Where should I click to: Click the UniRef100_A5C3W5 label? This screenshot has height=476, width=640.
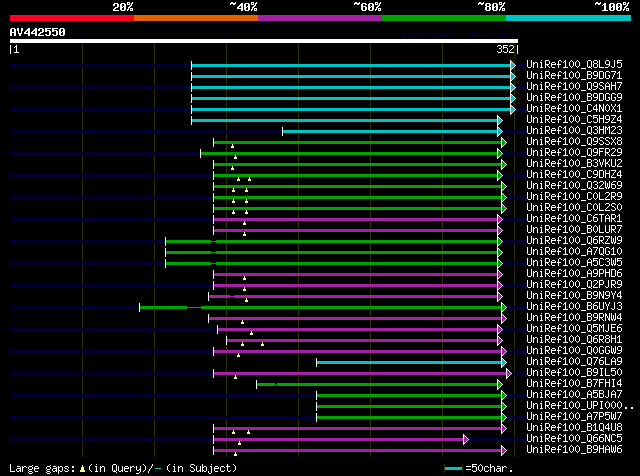point(574,263)
